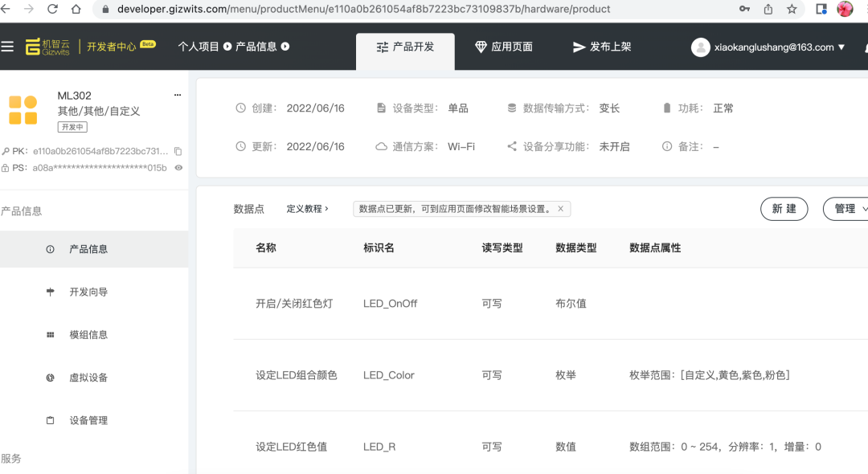Viewport: 868px width, 474px height.
Task: Open the more options menu beside ML302
Action: coord(177,95)
